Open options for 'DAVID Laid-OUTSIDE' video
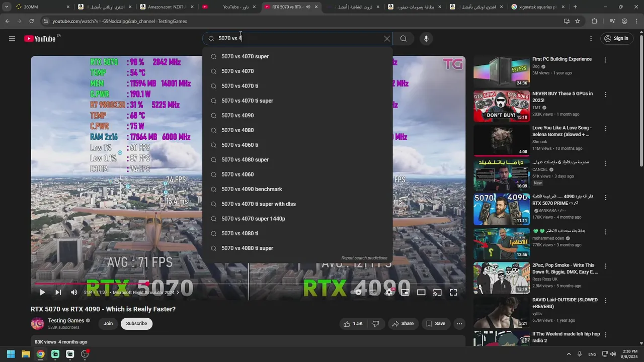 coord(606,301)
